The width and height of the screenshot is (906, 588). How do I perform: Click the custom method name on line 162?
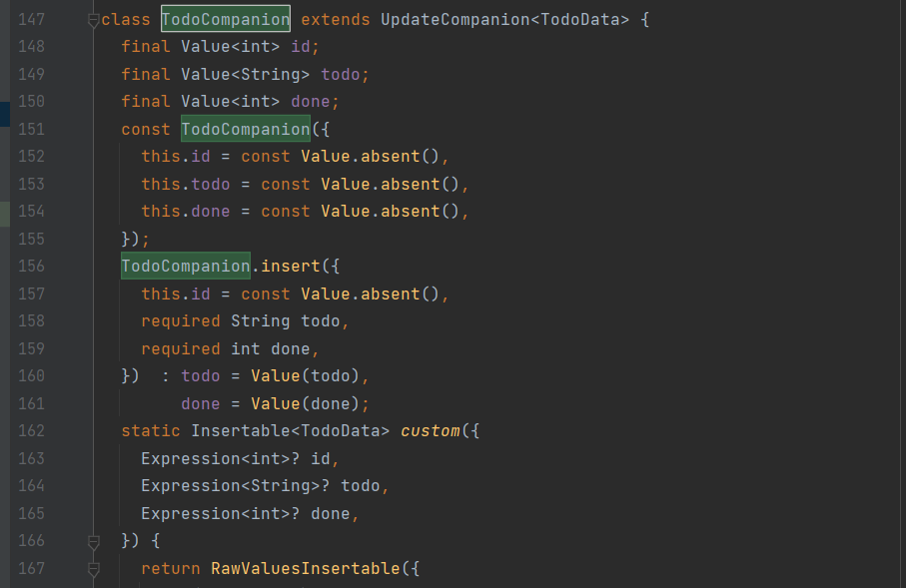click(431, 430)
